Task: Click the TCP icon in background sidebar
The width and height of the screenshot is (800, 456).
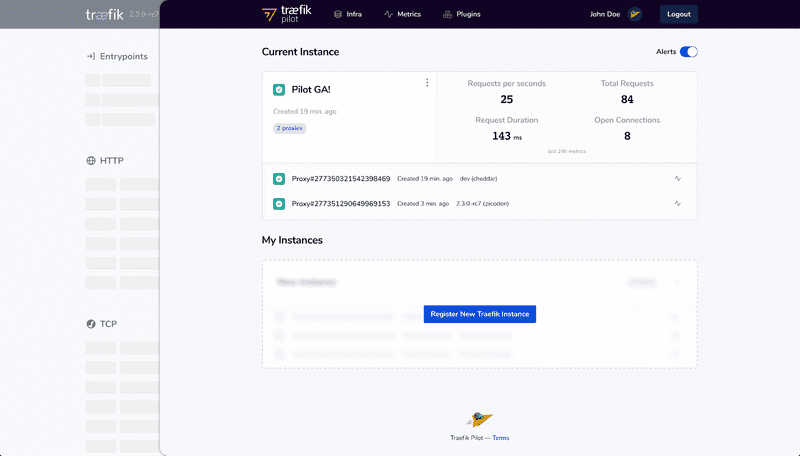Action: 91,324
